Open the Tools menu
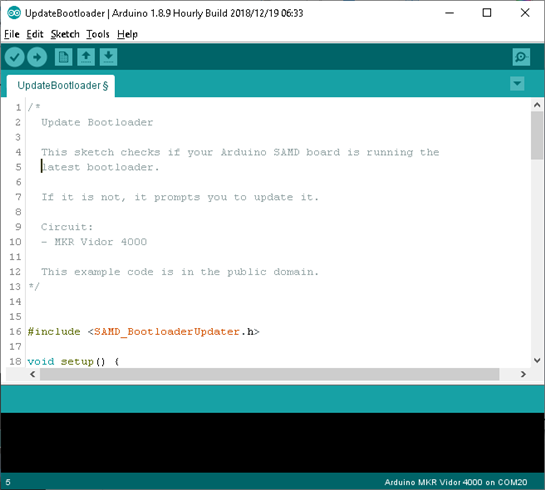Image resolution: width=545 pixels, height=490 pixels. pos(98,34)
